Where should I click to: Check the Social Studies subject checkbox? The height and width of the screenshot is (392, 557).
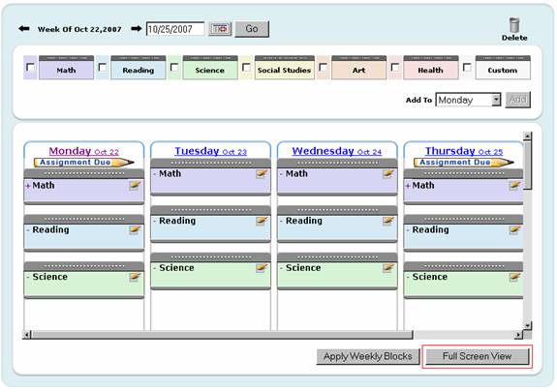coord(246,67)
